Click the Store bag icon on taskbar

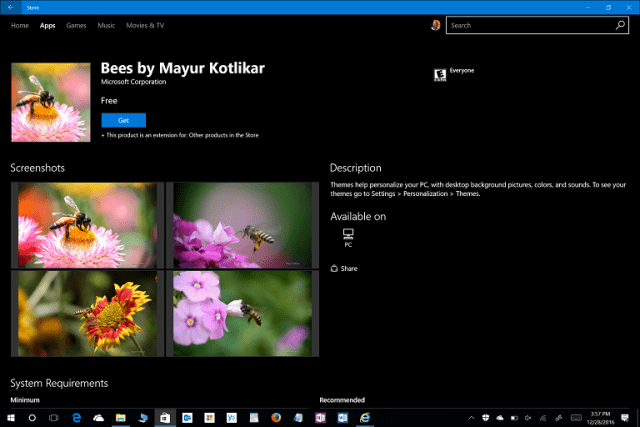tap(165, 418)
